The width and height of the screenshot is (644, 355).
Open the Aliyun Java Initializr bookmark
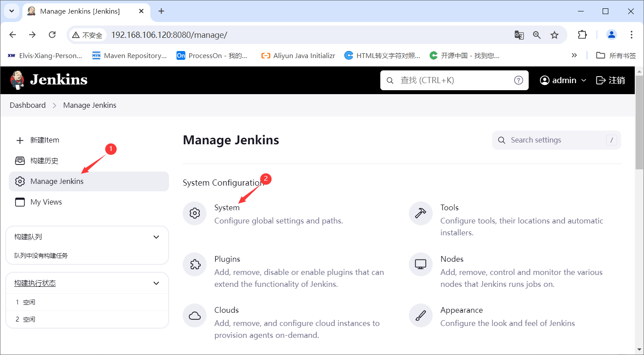point(298,55)
